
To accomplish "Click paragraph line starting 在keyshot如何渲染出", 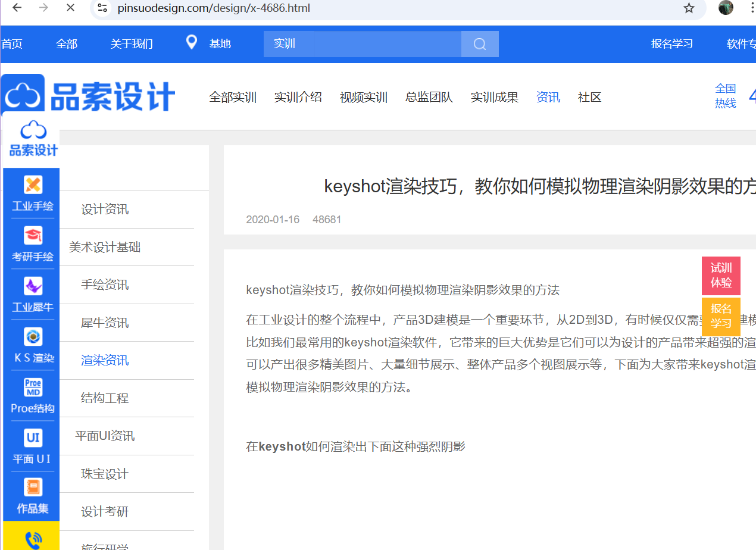I will (x=355, y=446).
